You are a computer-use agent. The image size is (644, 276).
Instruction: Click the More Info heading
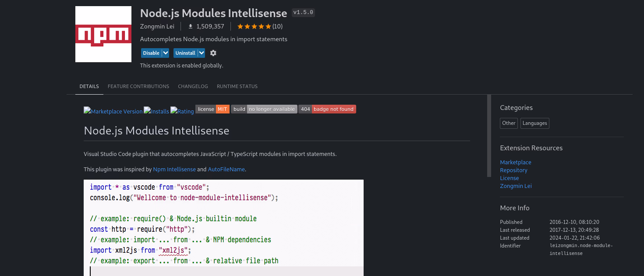(x=515, y=208)
